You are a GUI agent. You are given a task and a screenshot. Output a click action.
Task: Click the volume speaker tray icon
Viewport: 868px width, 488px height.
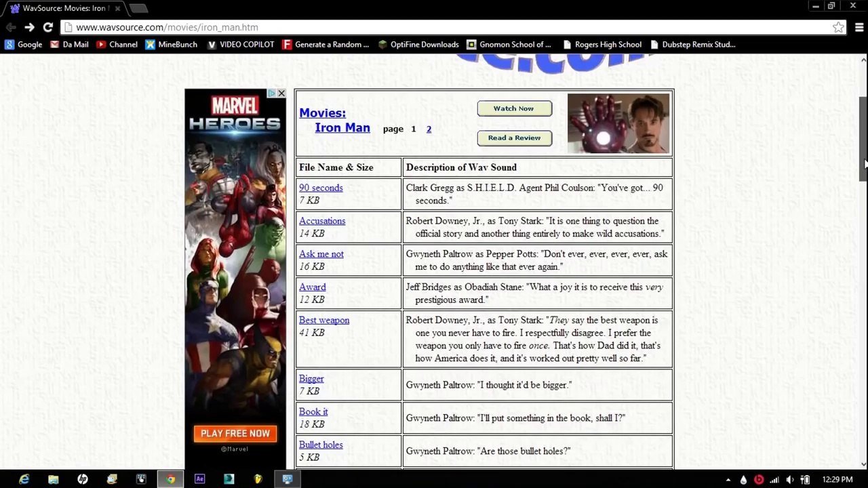pyautogui.click(x=790, y=480)
